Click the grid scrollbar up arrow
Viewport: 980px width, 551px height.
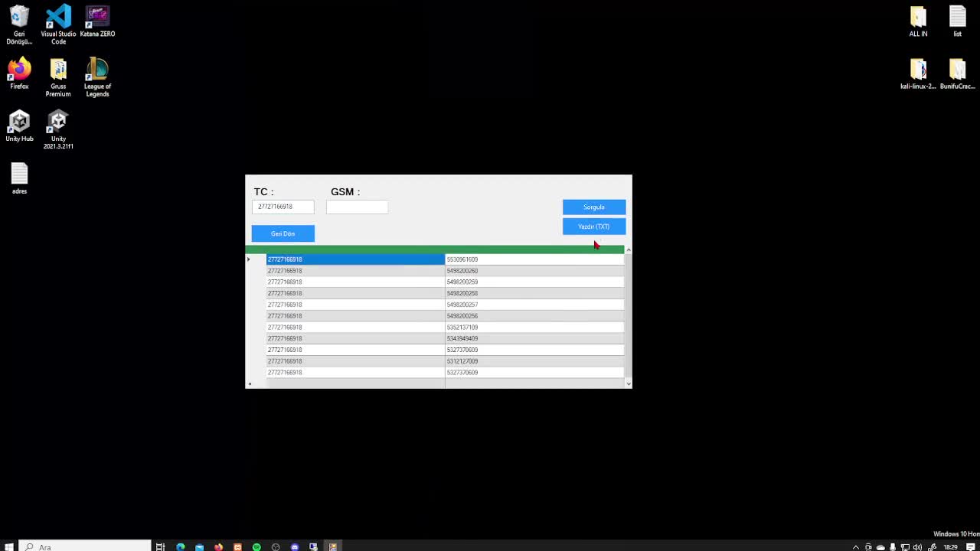(629, 250)
